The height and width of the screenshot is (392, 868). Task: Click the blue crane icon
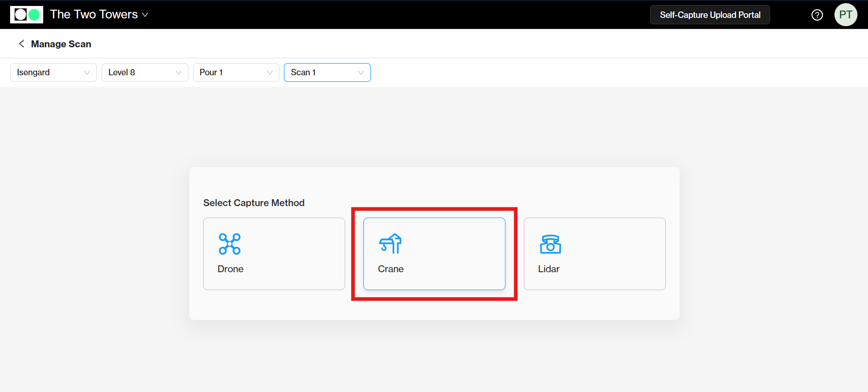click(390, 244)
